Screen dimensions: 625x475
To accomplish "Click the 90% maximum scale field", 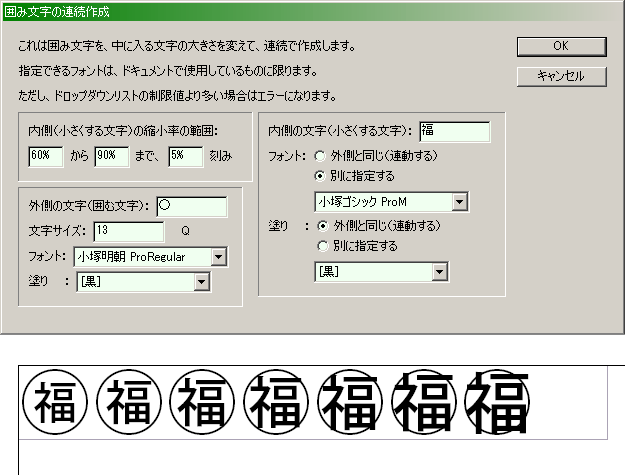I will (112, 156).
